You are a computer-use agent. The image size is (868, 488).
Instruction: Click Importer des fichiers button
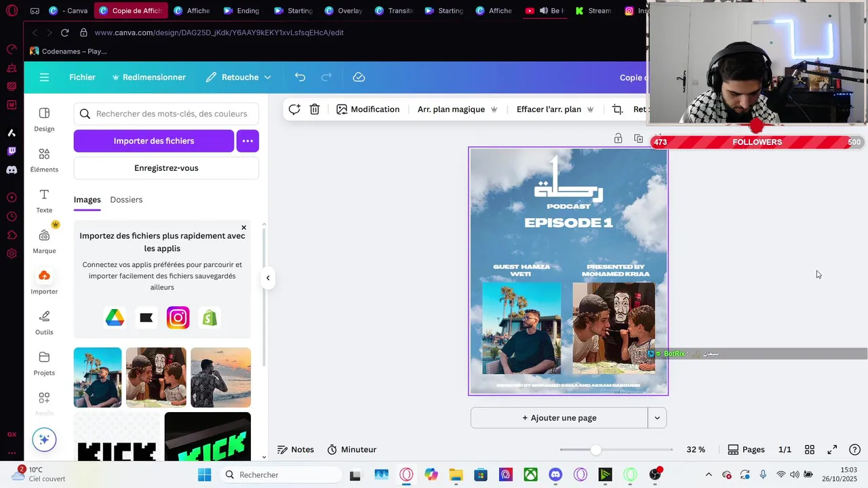pyautogui.click(x=154, y=141)
